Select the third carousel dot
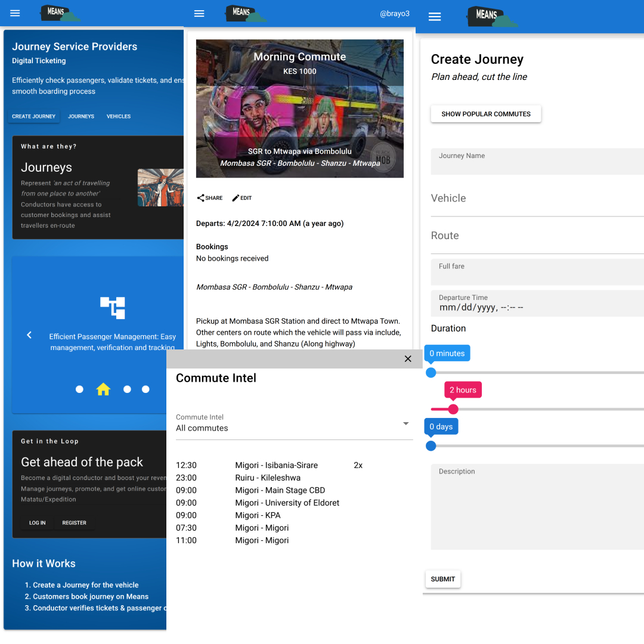644x644 pixels. 127,389
